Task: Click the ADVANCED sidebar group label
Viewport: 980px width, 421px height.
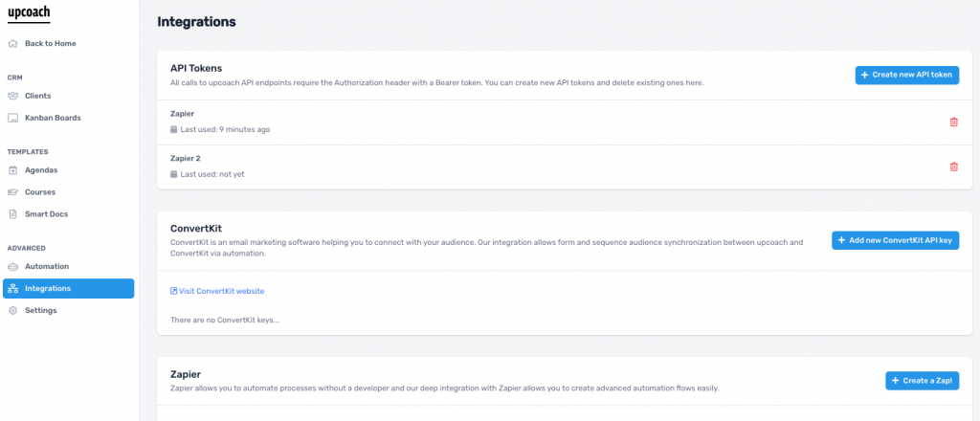Action: tap(26, 248)
